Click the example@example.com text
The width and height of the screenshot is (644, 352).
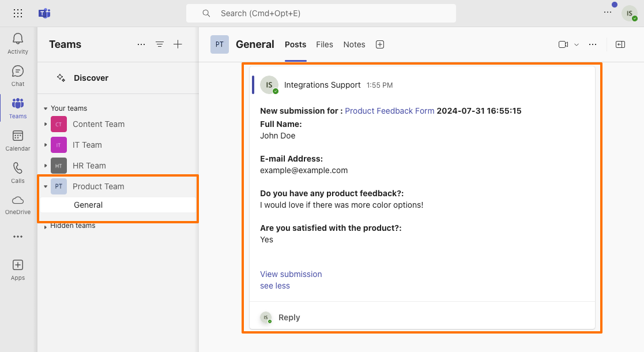(x=304, y=170)
